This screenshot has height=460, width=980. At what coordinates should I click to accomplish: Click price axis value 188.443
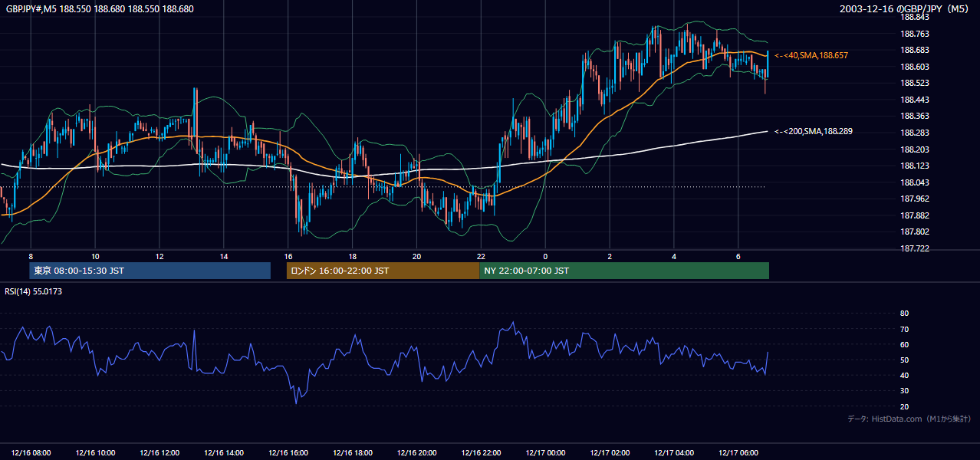pos(914,100)
